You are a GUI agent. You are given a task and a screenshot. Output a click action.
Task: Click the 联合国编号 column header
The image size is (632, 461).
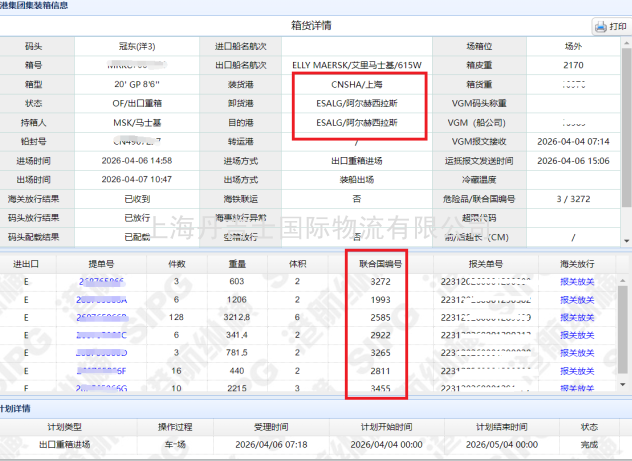point(380,263)
